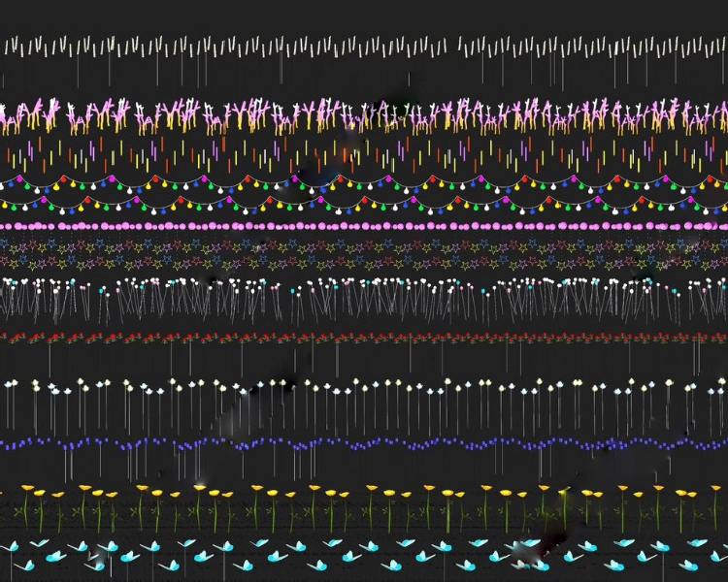
Task: Pick the rightmost cyan butterfly light
Action: coord(717,556)
